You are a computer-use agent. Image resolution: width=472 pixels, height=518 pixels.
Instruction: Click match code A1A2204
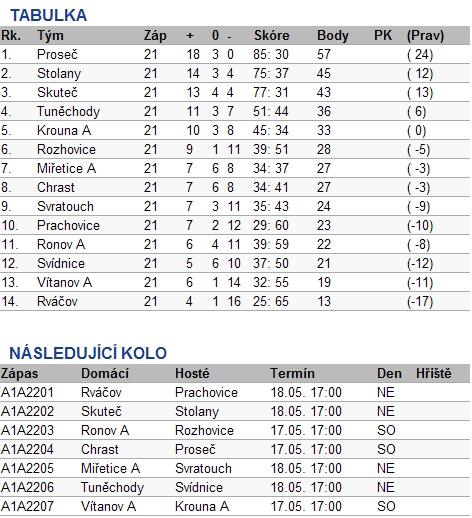point(27,449)
